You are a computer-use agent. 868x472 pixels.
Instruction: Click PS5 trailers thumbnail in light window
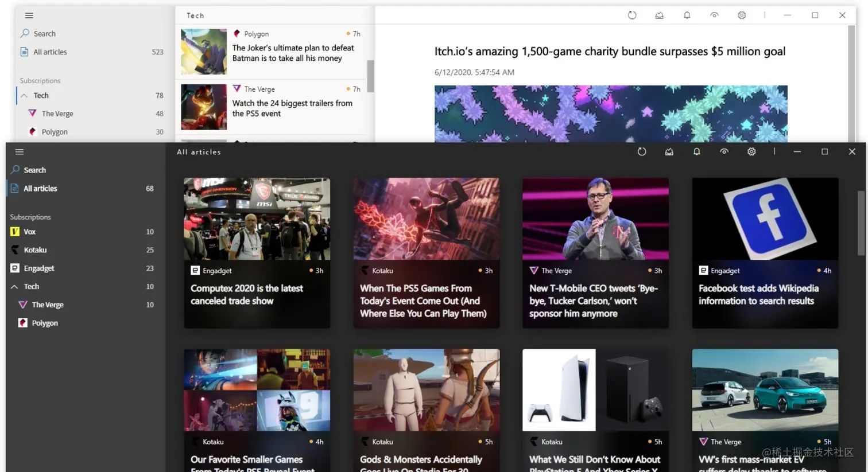(x=204, y=107)
